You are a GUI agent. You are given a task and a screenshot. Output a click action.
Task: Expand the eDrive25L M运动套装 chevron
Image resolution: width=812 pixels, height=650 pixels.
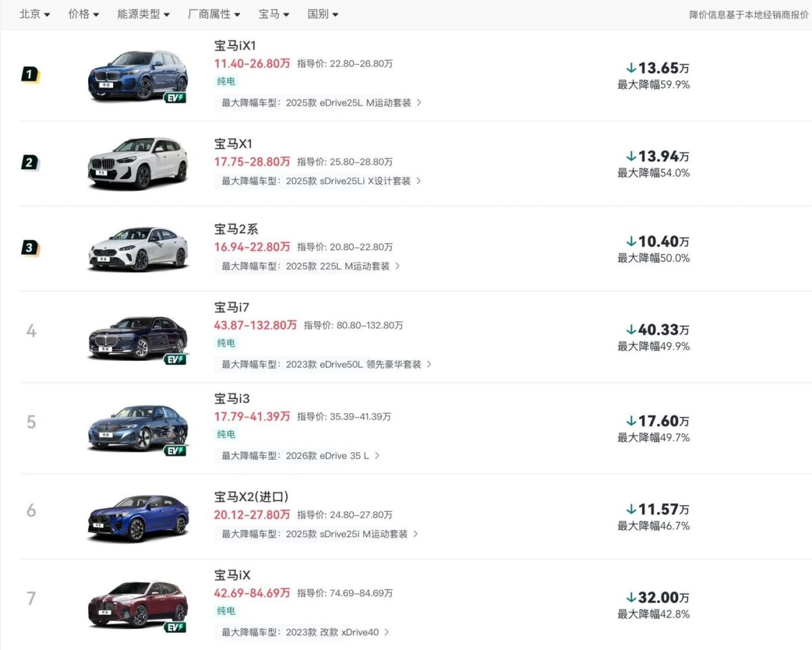point(420,103)
